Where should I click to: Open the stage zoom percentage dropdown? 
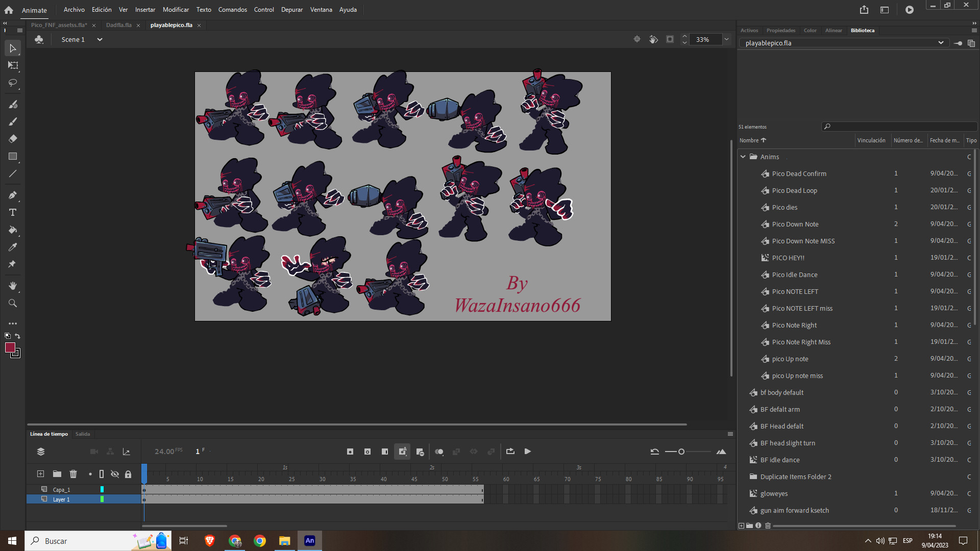(x=726, y=39)
